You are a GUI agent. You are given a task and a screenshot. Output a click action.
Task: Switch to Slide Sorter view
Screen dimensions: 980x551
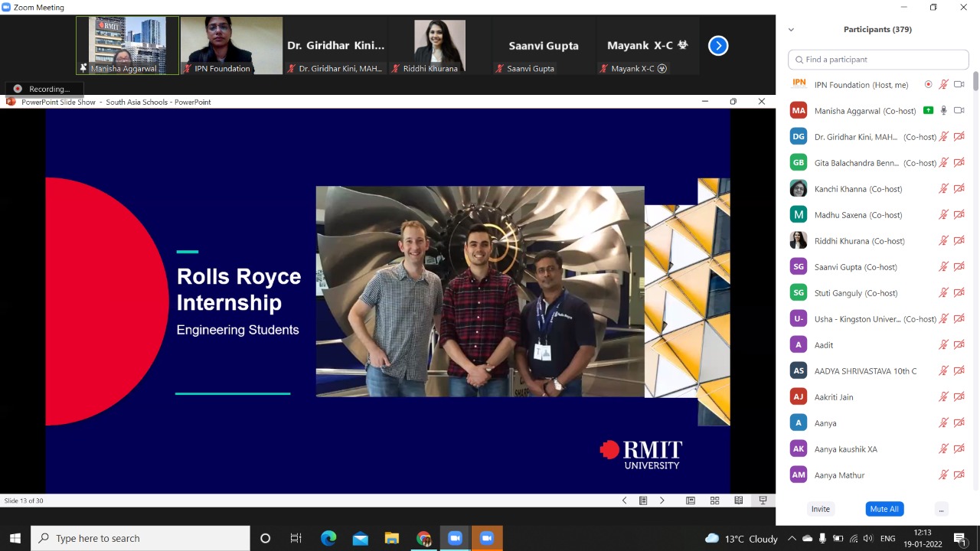(714, 500)
